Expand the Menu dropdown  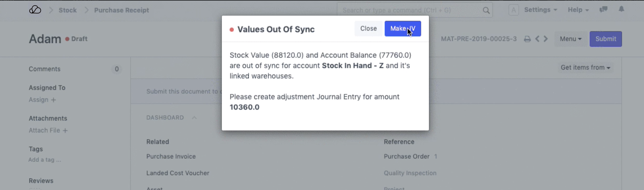[x=571, y=39]
